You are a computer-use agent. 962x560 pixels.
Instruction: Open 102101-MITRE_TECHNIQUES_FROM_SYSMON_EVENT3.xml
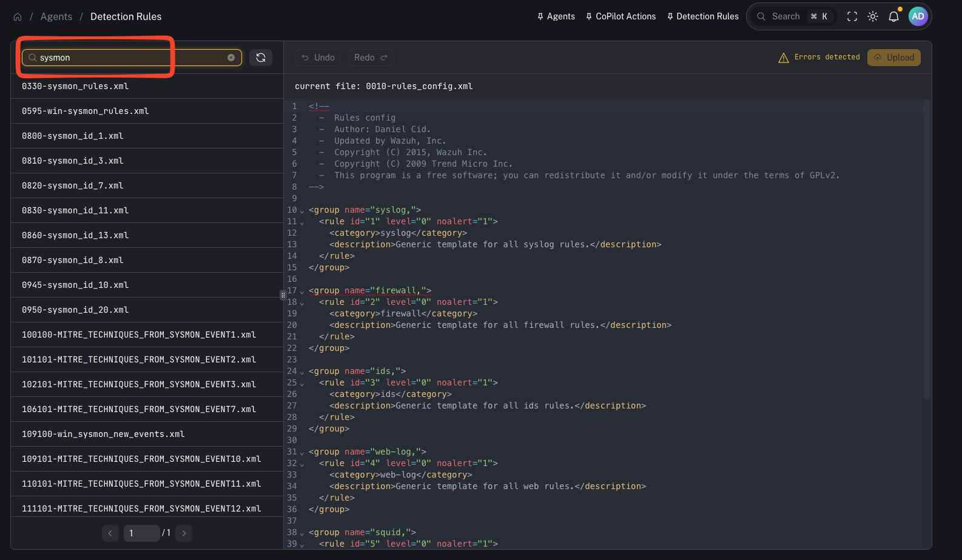(147, 384)
